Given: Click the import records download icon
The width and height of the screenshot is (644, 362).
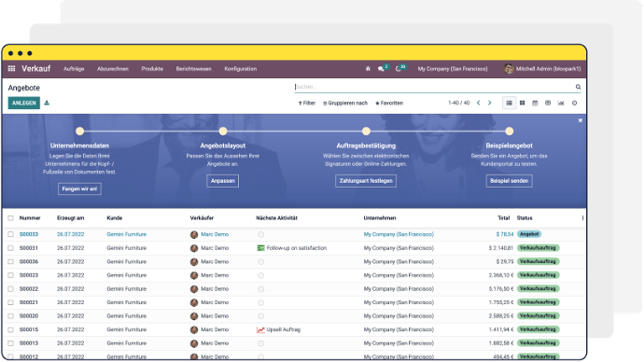Looking at the screenshot, I should (47, 103).
